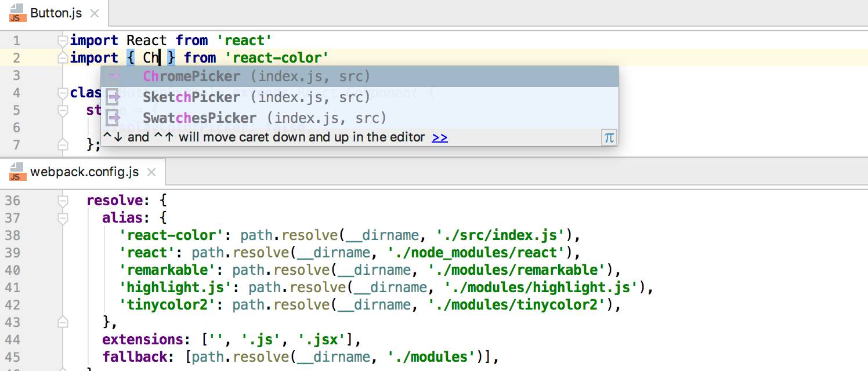Close the Button.js tab
868x371 pixels.
[95, 13]
